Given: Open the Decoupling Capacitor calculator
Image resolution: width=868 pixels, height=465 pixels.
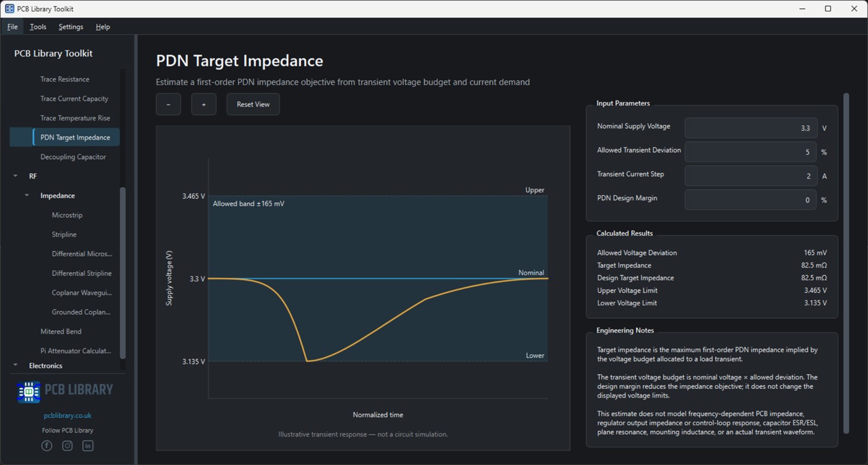Looking at the screenshot, I should [x=73, y=157].
